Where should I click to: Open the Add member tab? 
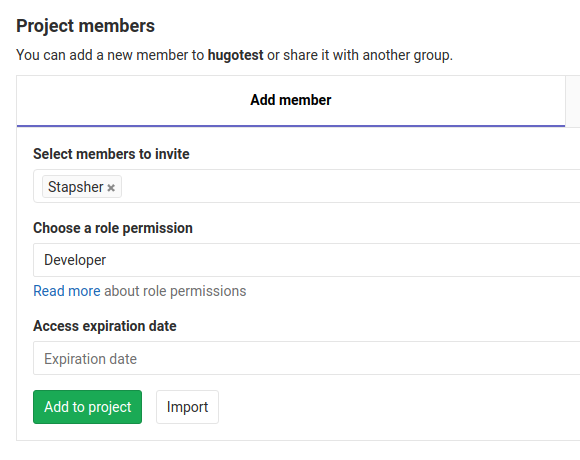tap(291, 101)
